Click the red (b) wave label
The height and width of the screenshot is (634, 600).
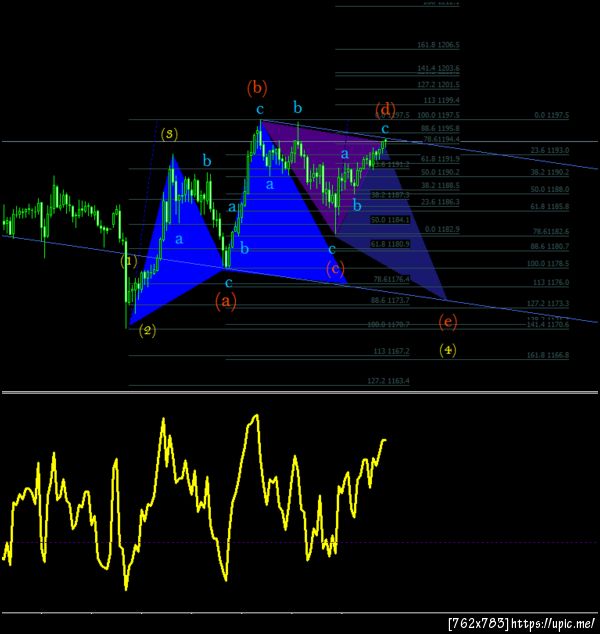click(257, 88)
